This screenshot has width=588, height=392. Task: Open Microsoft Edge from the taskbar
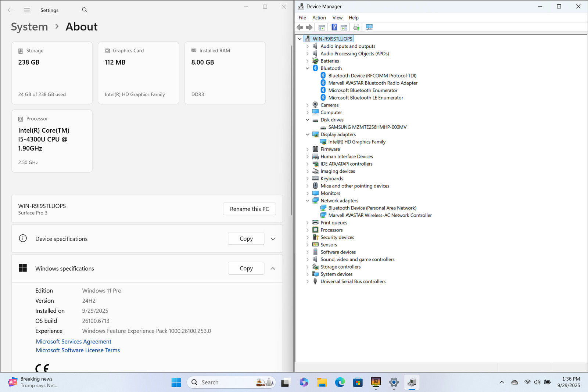pyautogui.click(x=340, y=382)
